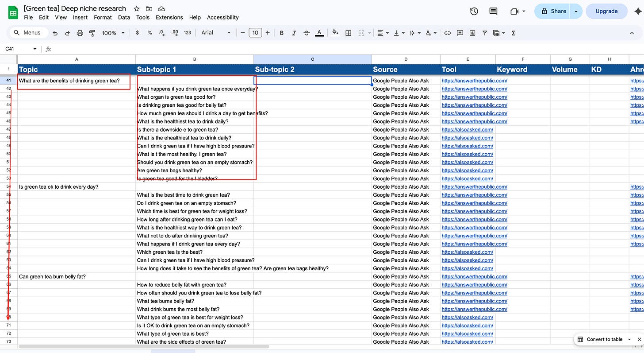Viewport: 644px width, 353px height.
Task: Click the redo icon in toolbar
Action: [68, 33]
